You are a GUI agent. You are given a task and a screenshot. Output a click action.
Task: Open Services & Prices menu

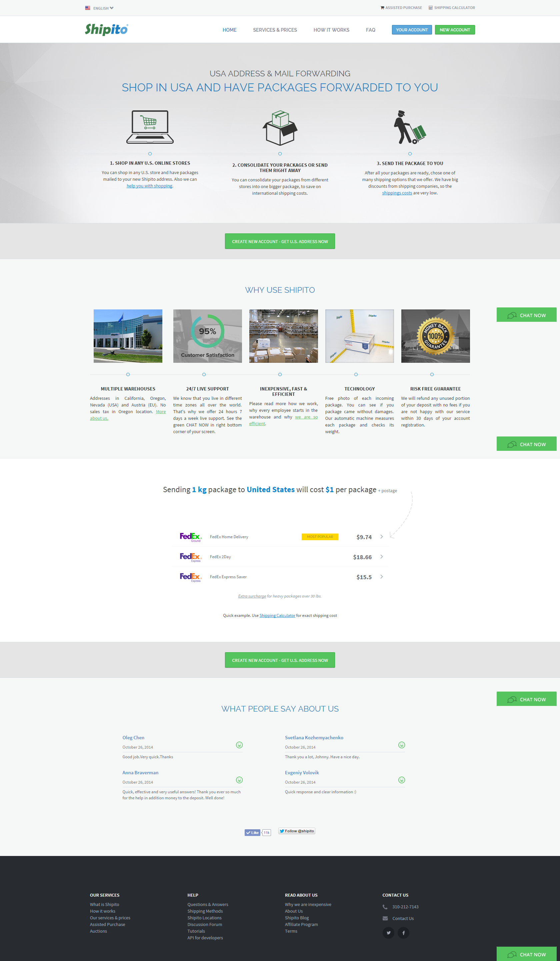[x=275, y=30]
